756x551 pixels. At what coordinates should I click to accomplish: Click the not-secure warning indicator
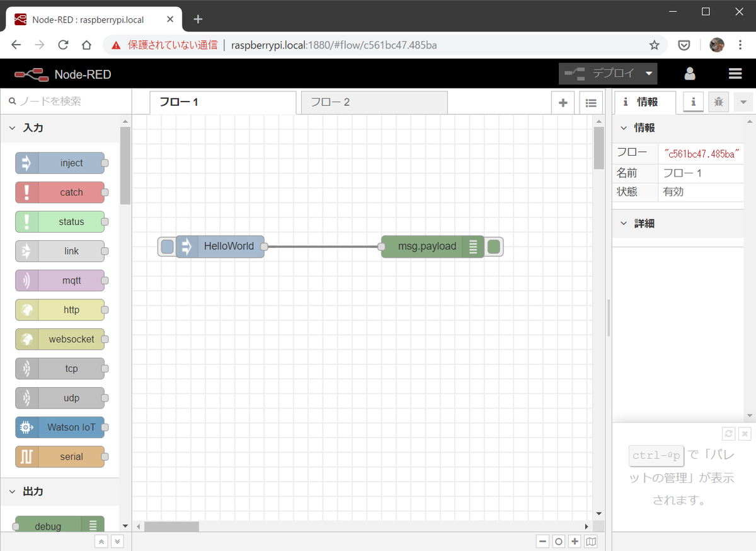(164, 45)
